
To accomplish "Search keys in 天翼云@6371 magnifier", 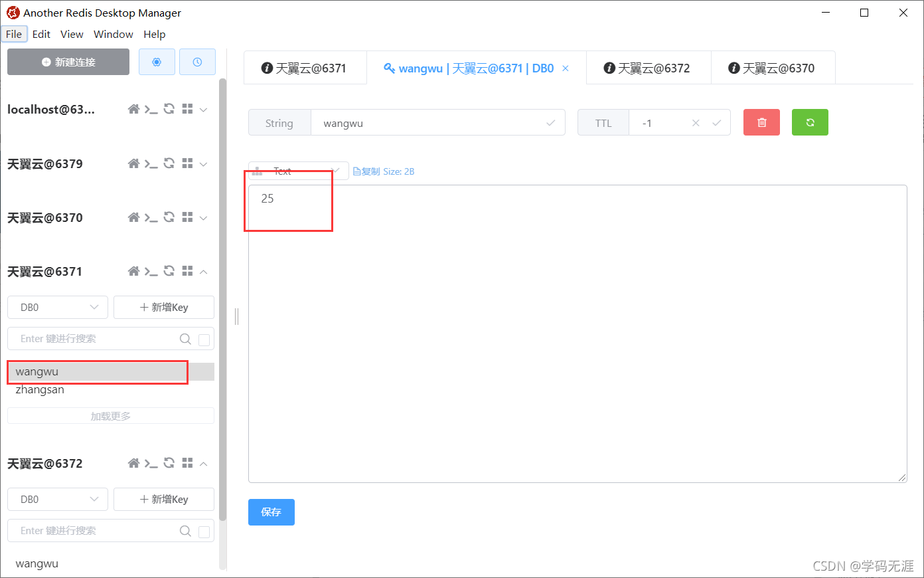I will 185,339.
